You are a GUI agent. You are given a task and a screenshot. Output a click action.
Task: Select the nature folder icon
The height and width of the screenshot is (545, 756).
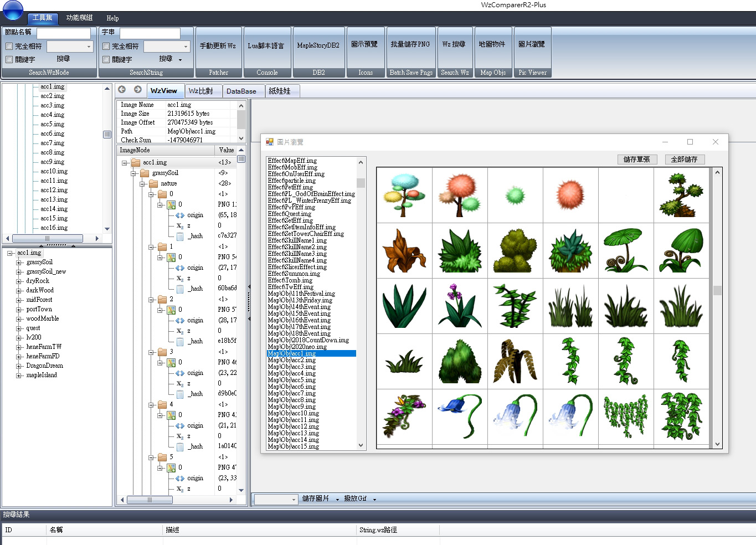(153, 183)
